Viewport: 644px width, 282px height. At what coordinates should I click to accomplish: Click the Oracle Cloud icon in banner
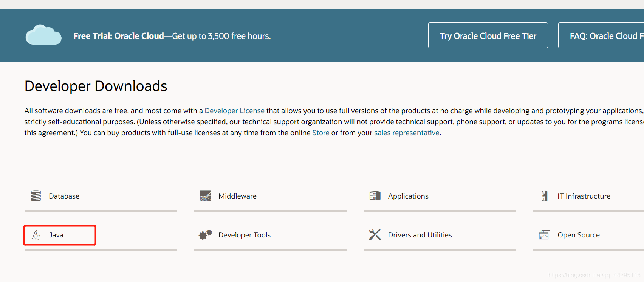pyautogui.click(x=43, y=35)
